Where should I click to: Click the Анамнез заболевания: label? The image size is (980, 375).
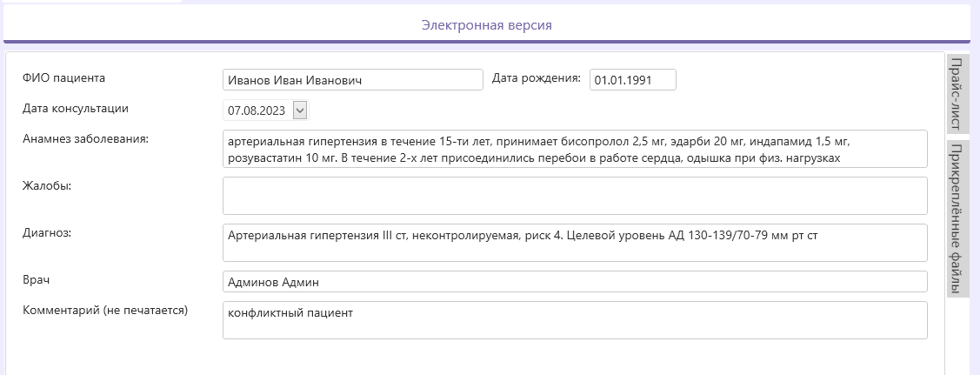pos(85,138)
